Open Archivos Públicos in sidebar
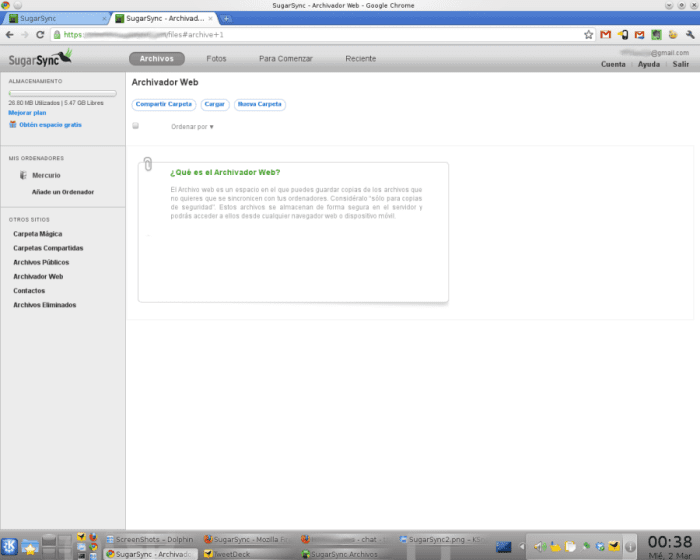700x560 pixels. [x=41, y=262]
